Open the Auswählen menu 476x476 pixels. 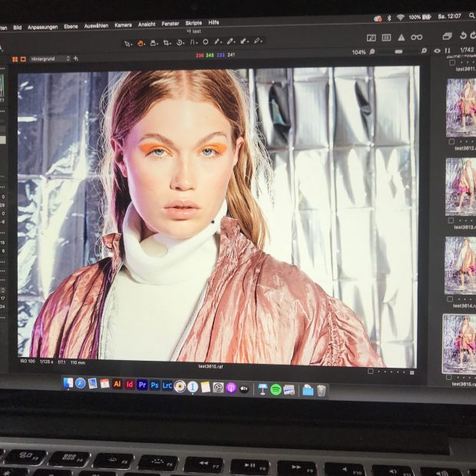96,26
